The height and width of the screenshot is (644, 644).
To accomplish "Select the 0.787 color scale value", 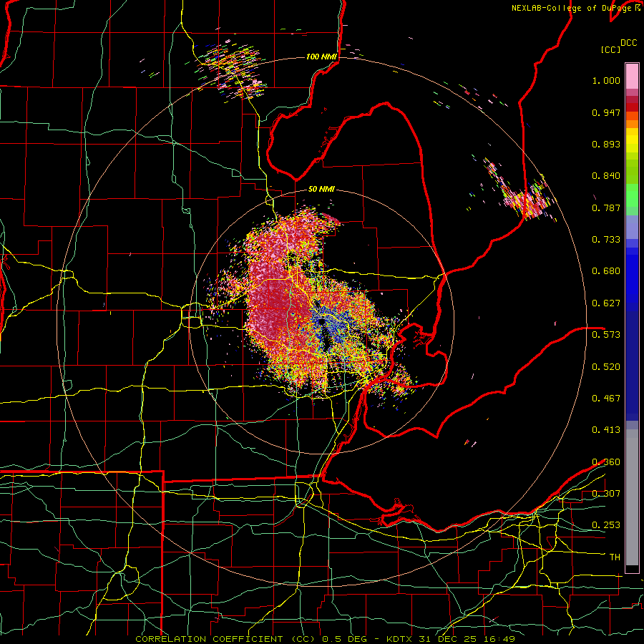I will click(606, 208).
